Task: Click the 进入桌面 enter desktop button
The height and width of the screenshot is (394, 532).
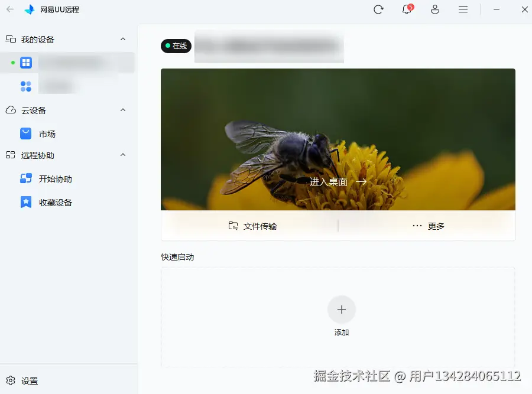Action: point(337,182)
